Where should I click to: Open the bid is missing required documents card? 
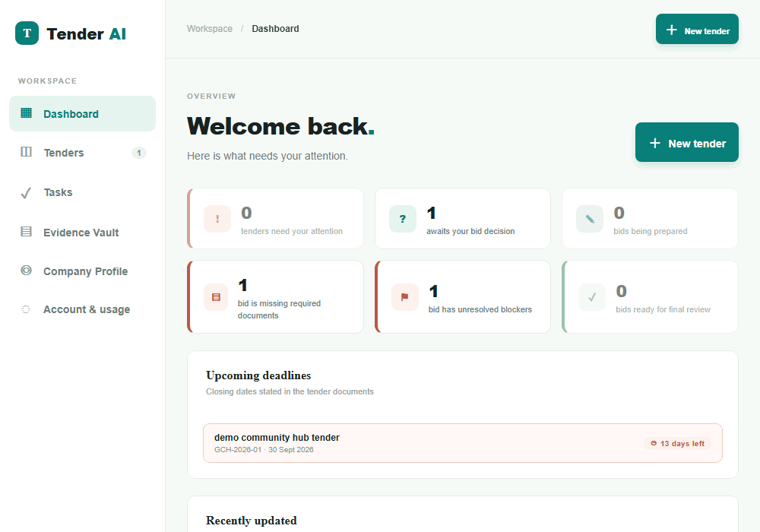coord(275,297)
